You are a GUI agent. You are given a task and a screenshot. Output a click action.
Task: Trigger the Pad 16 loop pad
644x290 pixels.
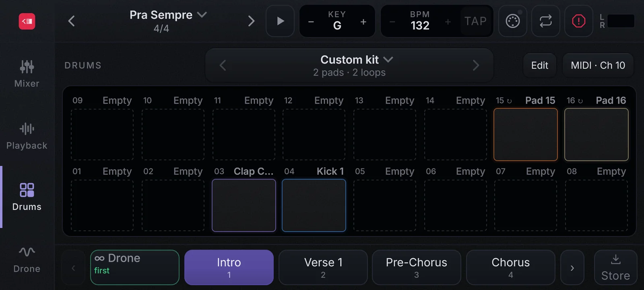[597, 135]
